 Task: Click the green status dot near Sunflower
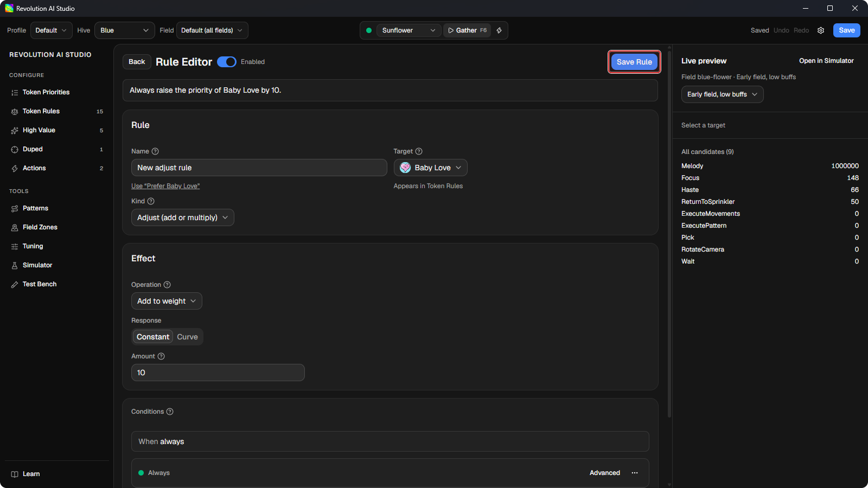[369, 30]
